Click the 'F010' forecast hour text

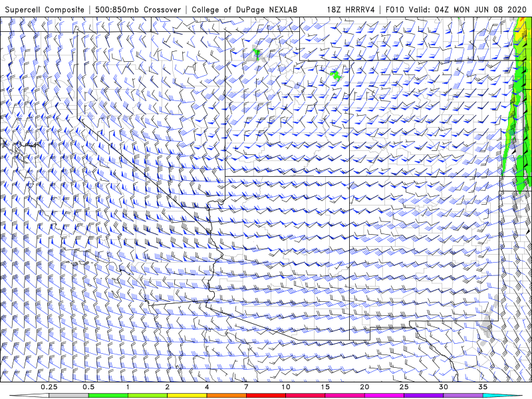395,10
